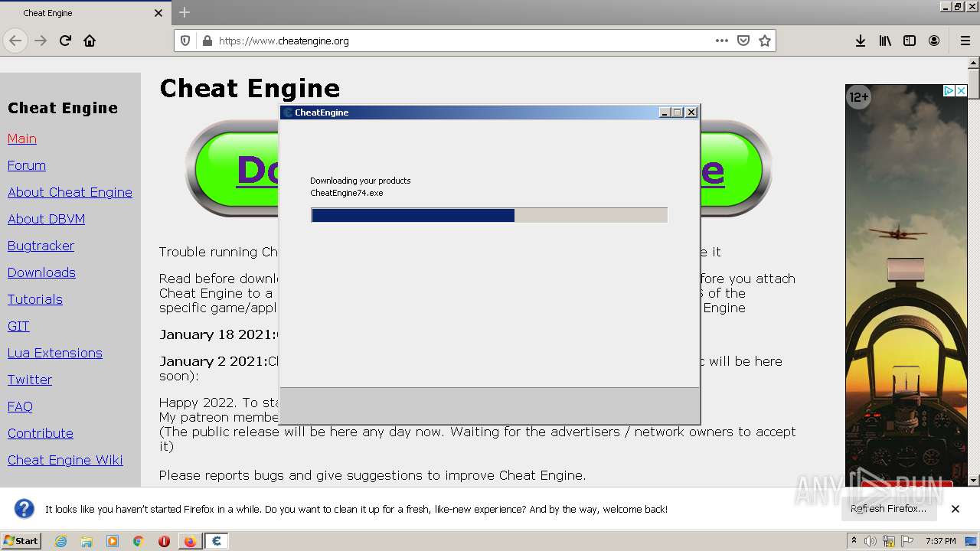Screen dimensions: 980x551
Task: Launch Chrome from the taskbar
Action: click(138, 541)
